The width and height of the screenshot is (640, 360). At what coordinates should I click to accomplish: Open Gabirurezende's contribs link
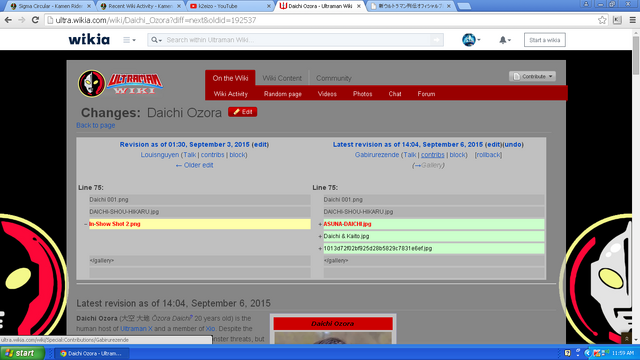click(433, 155)
